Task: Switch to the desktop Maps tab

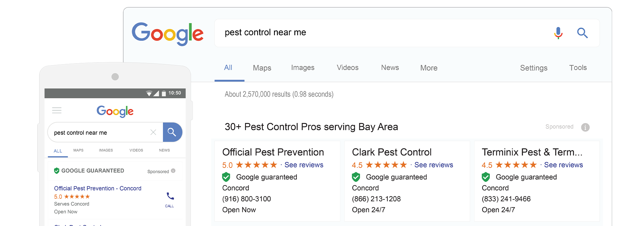Action: 262,68
